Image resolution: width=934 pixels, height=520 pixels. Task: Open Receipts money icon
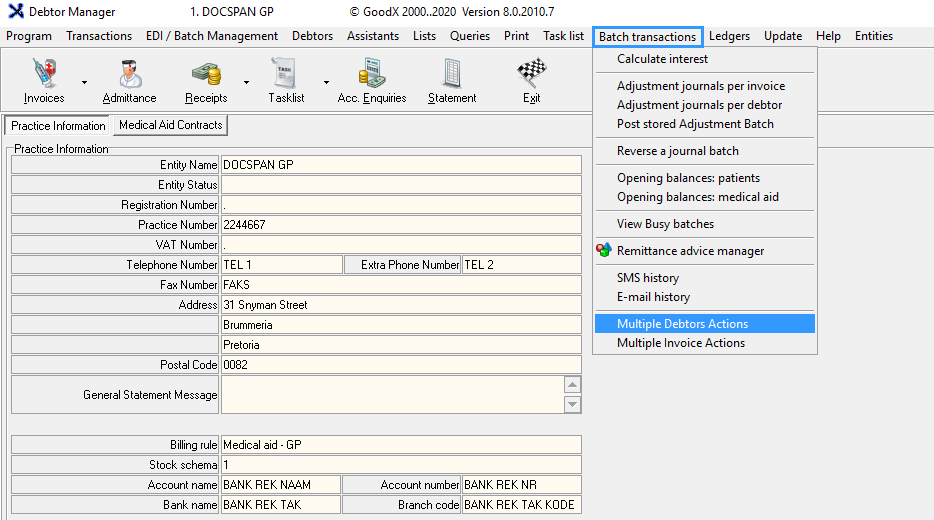[206, 76]
